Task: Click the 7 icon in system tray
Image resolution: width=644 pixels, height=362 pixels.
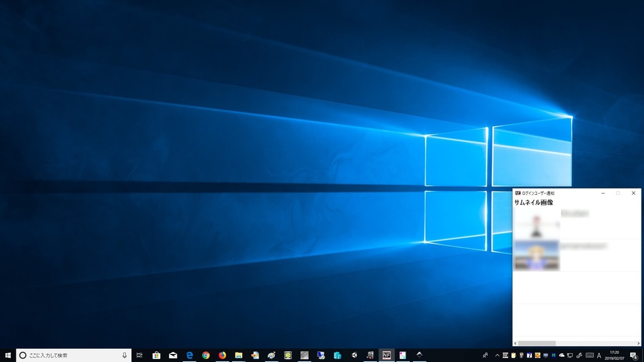Action: pos(530,356)
